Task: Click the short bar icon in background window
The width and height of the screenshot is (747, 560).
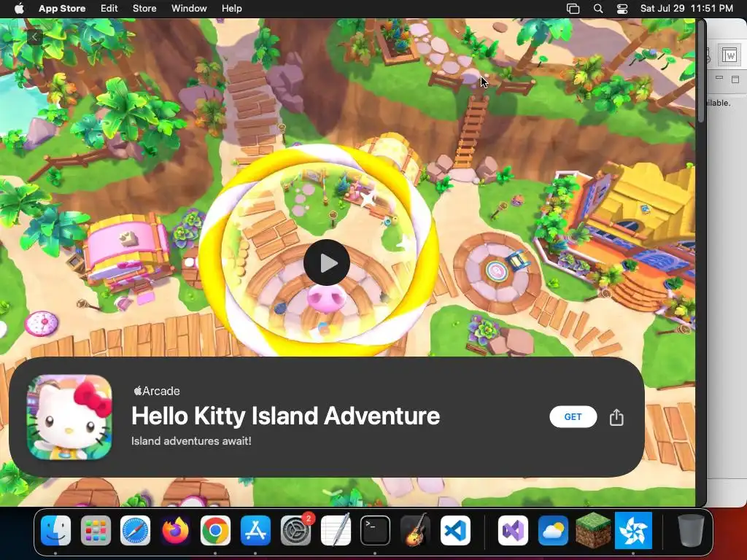Action: 719,77
